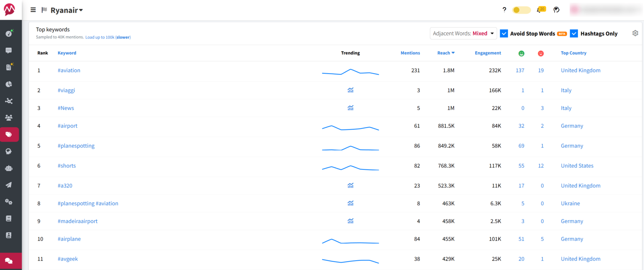644x270 pixels.
Task: Sort by Engagement column header
Action: (x=488, y=53)
